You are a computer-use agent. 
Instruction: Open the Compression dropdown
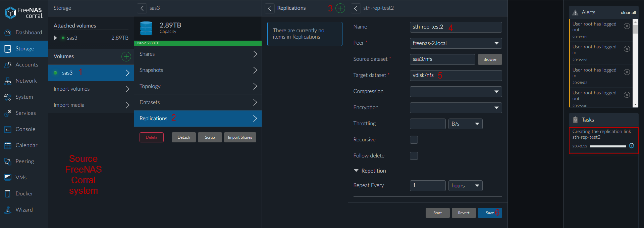[x=455, y=92]
